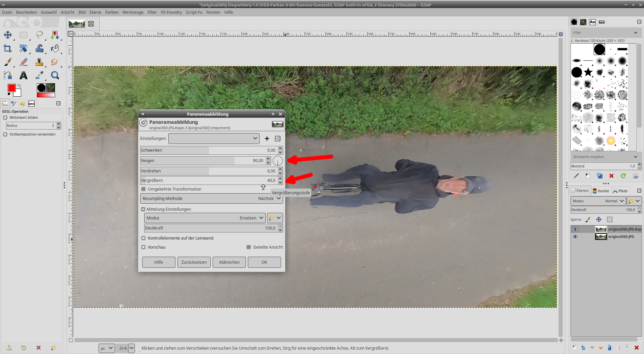Open the Resampling-Methode dropdown
The height and width of the screenshot is (354, 644).
(211, 199)
